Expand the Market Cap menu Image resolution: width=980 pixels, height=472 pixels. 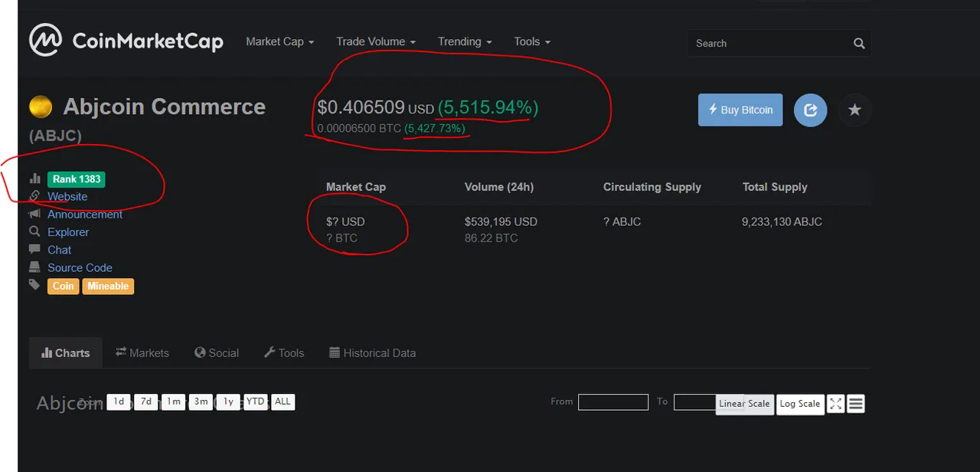coord(280,41)
